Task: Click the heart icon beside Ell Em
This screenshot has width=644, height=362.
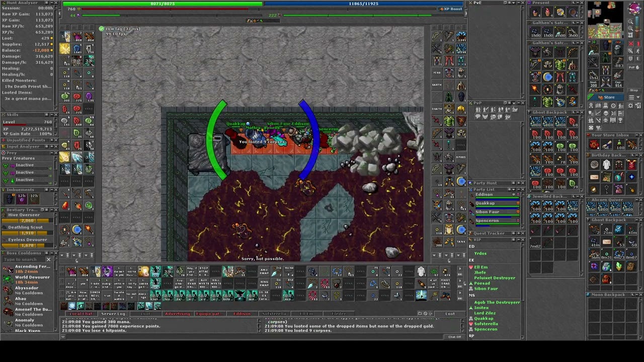Action: (471, 267)
